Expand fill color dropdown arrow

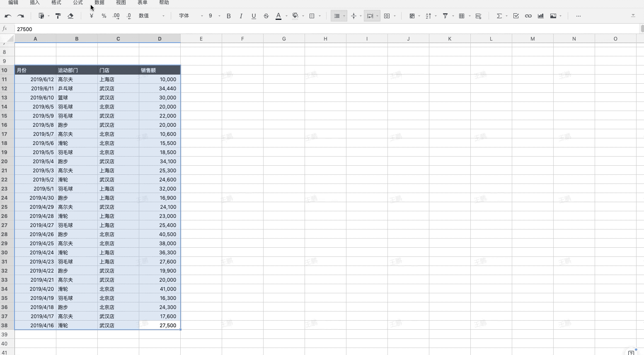point(303,16)
